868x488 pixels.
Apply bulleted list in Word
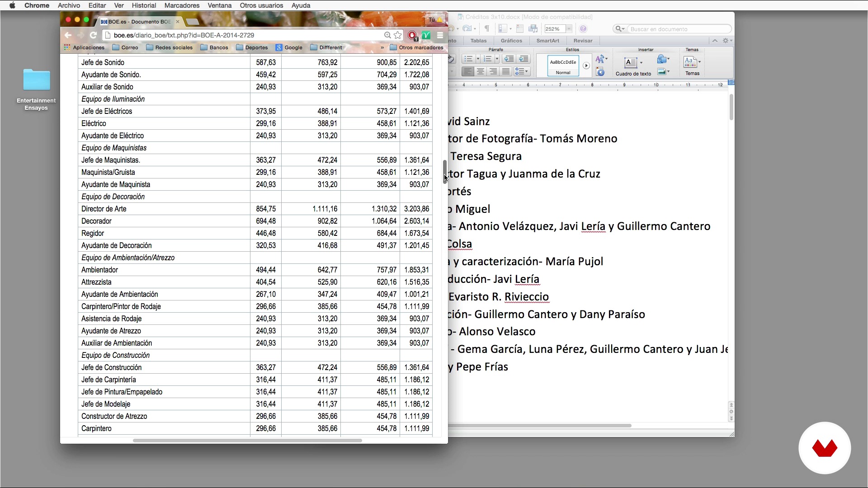(468, 59)
